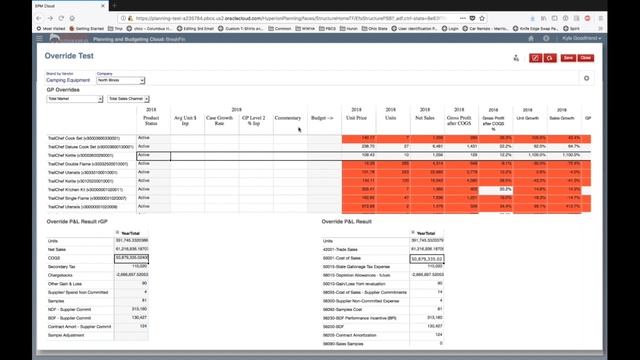This screenshot has height=360, width=640.
Task: Click the Net Sales column header
Action: click(x=424, y=118)
